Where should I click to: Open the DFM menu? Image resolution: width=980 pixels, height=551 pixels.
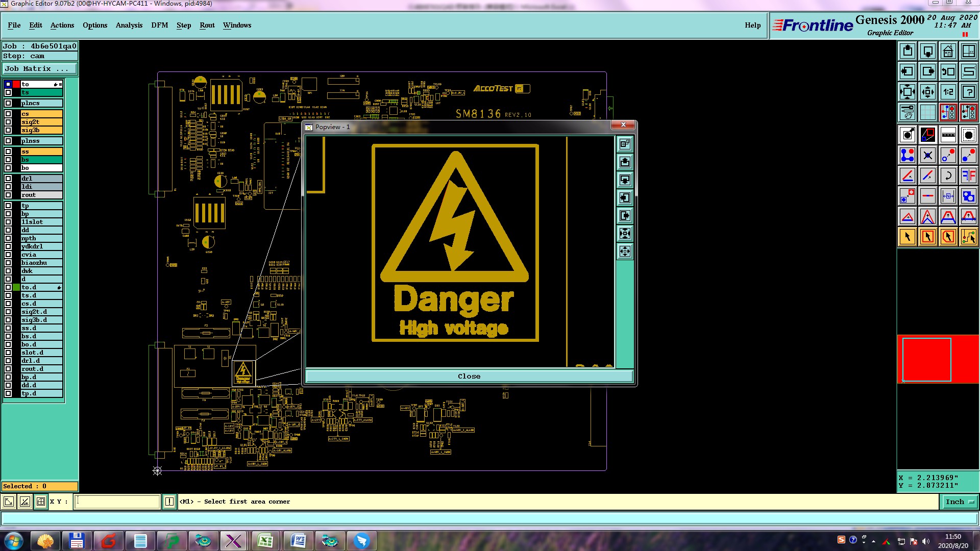(159, 25)
